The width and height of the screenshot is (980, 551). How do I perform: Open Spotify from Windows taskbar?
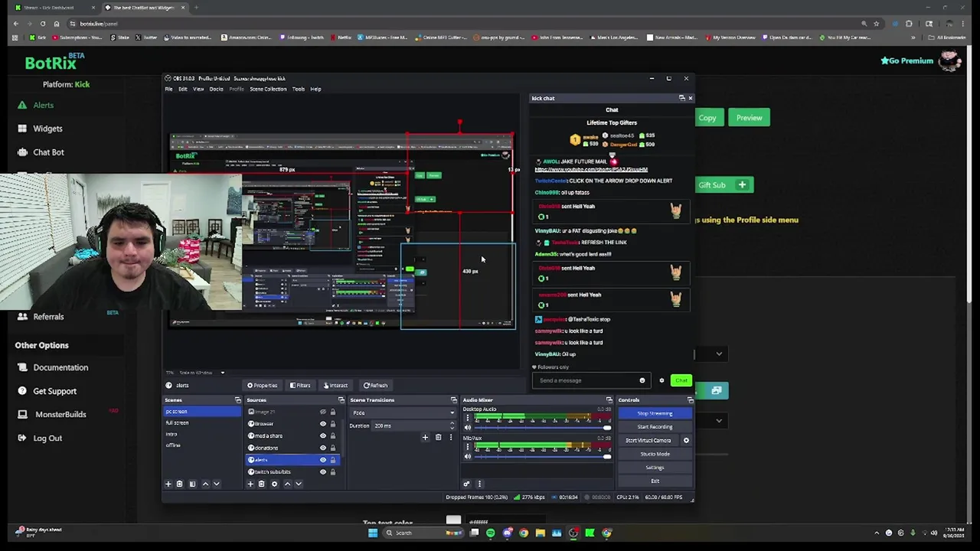491,533
